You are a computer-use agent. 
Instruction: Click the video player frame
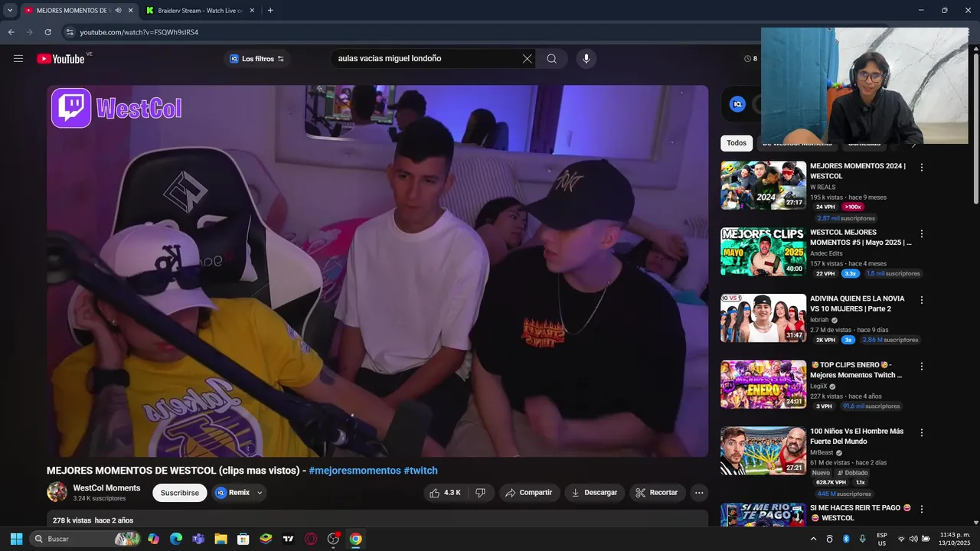click(x=377, y=271)
